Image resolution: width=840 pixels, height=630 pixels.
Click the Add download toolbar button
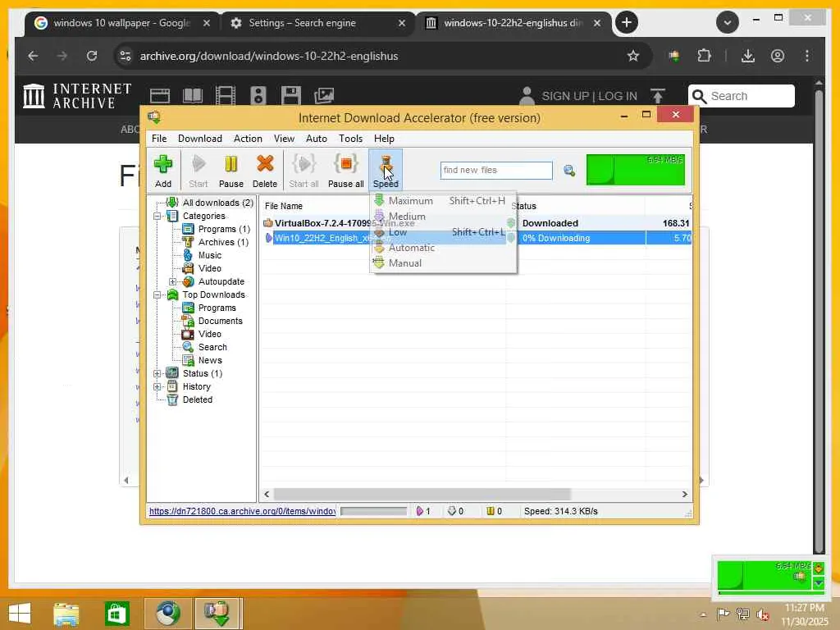point(163,171)
